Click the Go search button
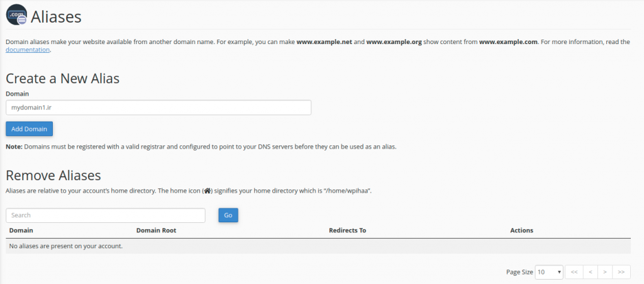644x284 pixels. click(228, 215)
